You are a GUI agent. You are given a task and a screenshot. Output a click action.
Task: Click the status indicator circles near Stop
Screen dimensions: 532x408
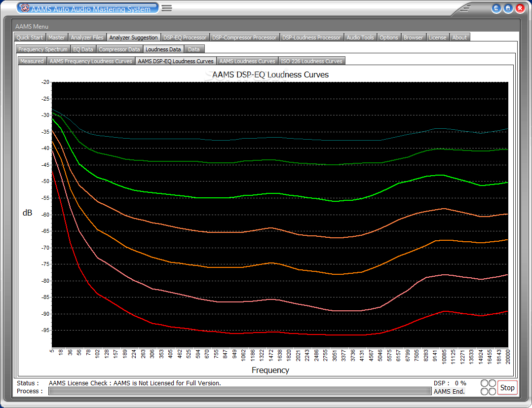(x=488, y=387)
